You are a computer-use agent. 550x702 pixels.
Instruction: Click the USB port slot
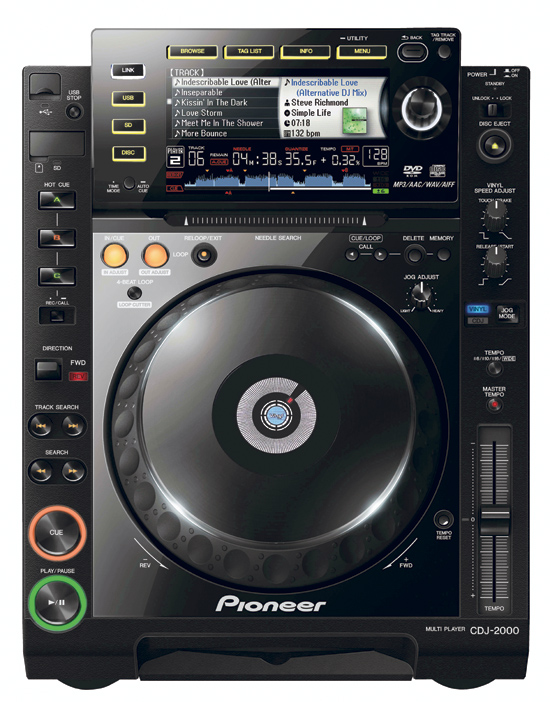(45, 86)
